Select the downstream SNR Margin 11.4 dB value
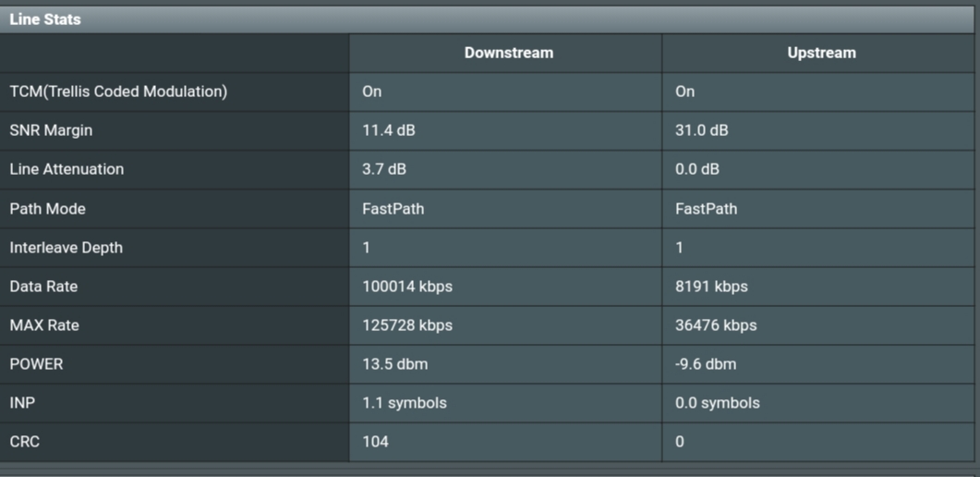 pyautogui.click(x=390, y=130)
